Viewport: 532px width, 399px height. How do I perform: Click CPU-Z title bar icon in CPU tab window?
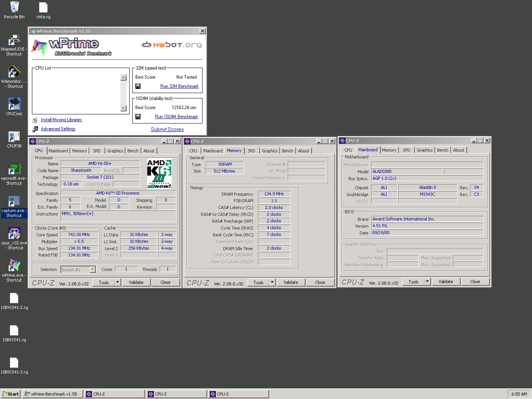pos(33,141)
